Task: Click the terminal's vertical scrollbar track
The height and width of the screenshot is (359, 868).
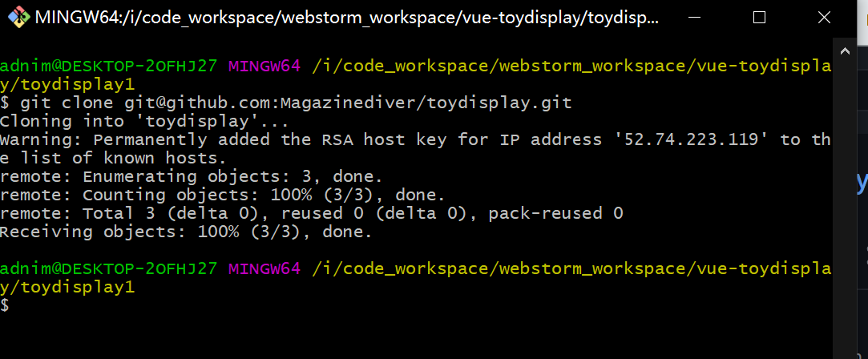Action: [x=844, y=210]
